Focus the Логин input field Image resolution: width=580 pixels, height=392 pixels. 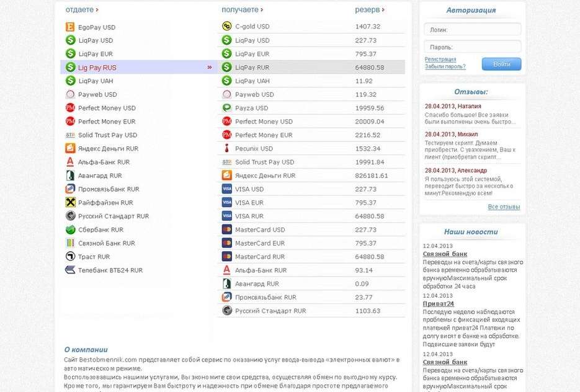[472, 30]
